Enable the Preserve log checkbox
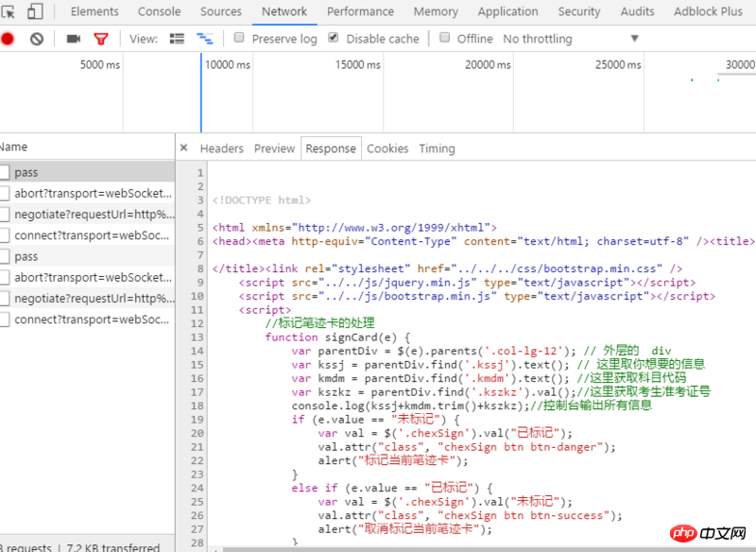The height and width of the screenshot is (552, 756). point(240,38)
